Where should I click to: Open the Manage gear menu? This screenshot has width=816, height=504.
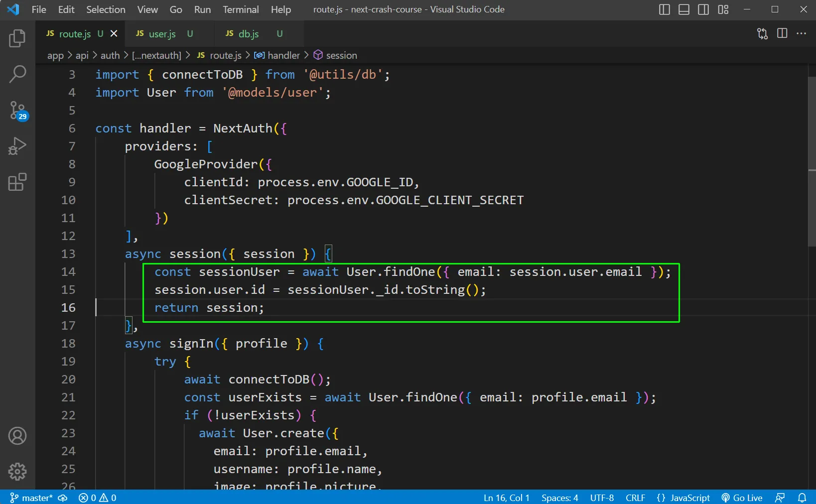[x=17, y=471]
